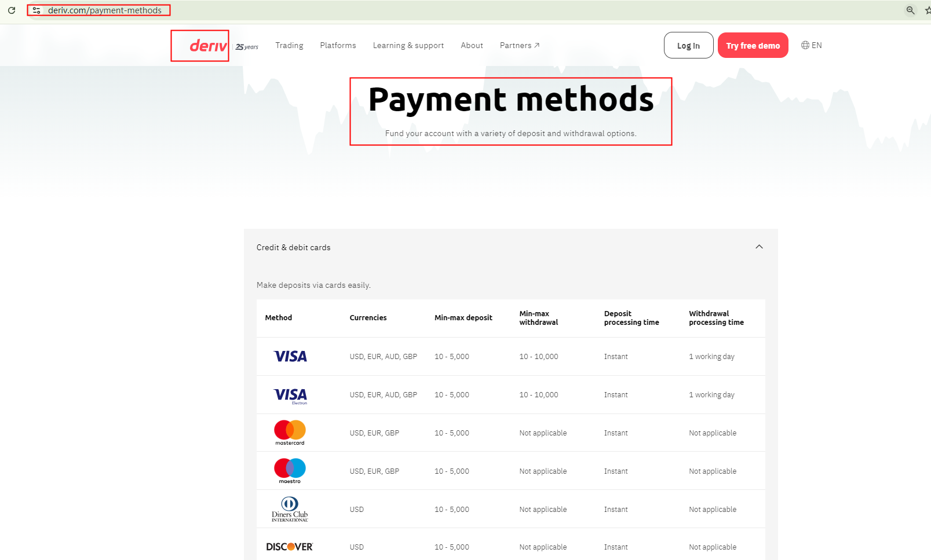
Task: Click Mastercard currencies USD, EUR, GBP
Action: click(x=374, y=433)
